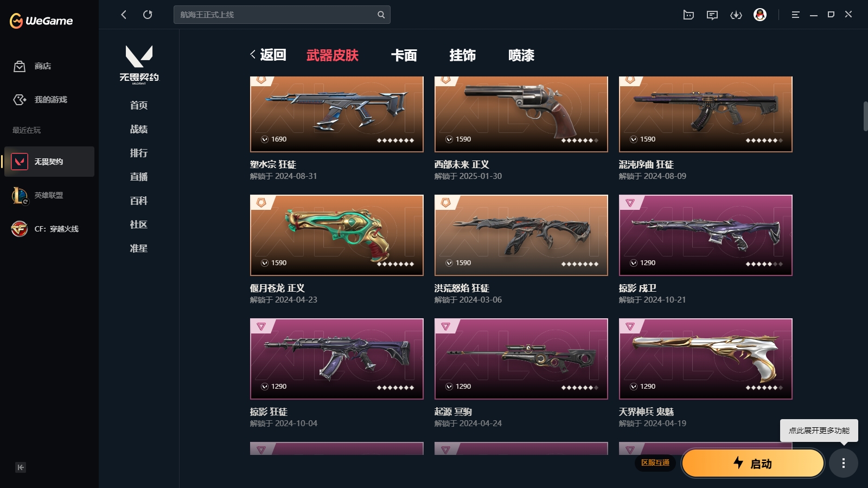Open the download manager icon
Viewport: 868px width, 488px height.
(x=736, y=15)
